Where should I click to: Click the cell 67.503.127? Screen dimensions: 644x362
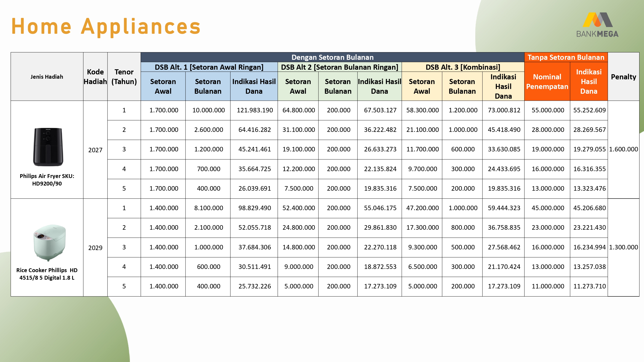pyautogui.click(x=380, y=110)
